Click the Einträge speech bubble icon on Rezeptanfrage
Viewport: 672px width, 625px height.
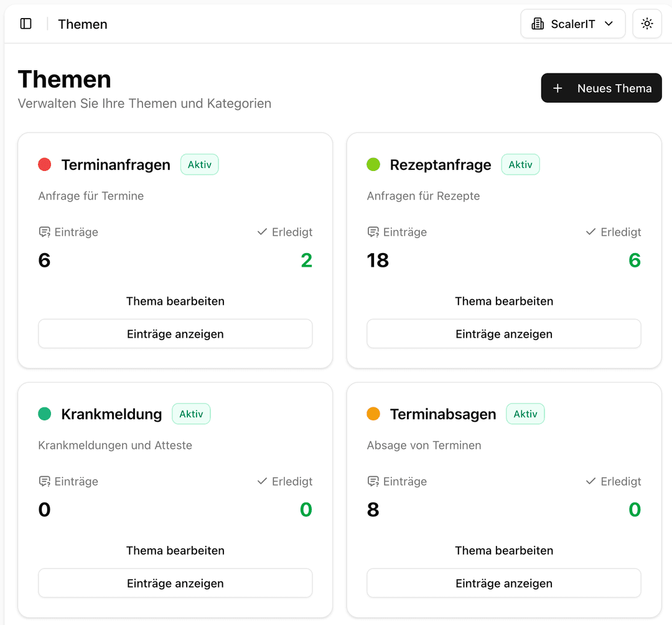[x=372, y=231]
